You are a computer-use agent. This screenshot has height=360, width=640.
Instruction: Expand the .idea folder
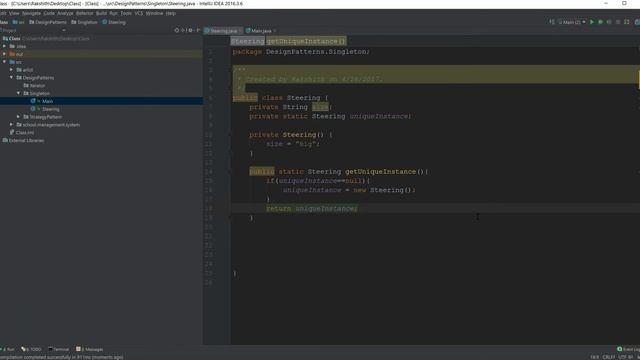pos(4,46)
